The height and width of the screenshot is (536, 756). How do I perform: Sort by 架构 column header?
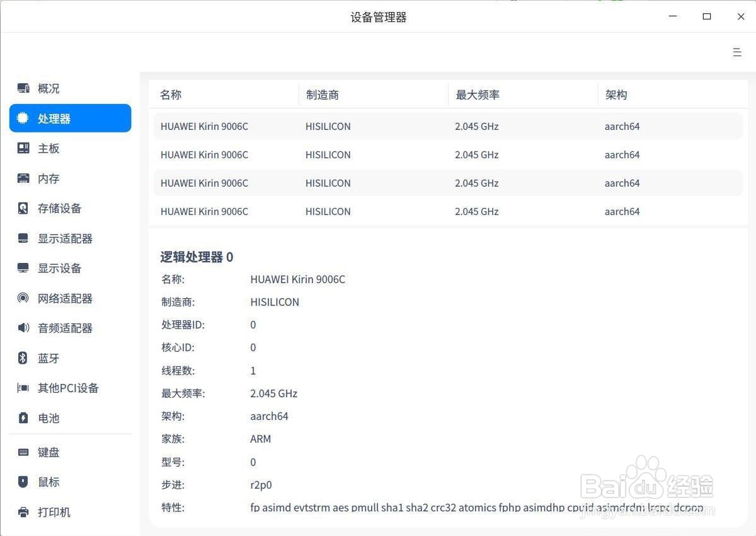[x=616, y=95]
